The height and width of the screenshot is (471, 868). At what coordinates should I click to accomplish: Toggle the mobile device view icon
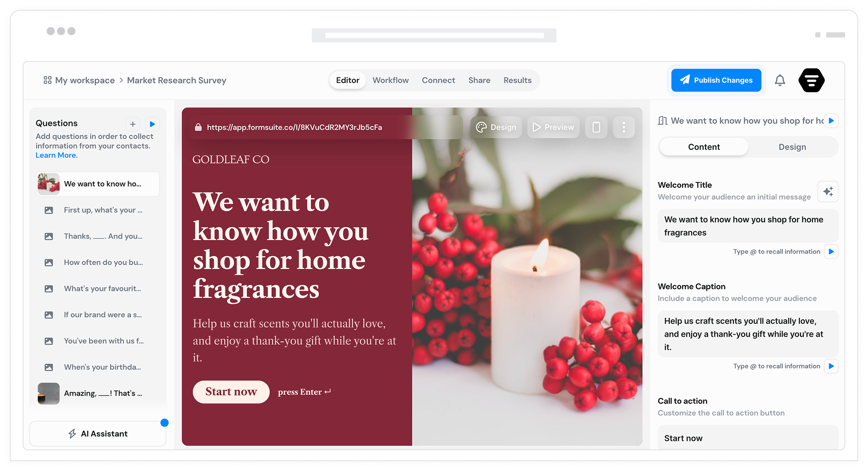click(x=596, y=127)
